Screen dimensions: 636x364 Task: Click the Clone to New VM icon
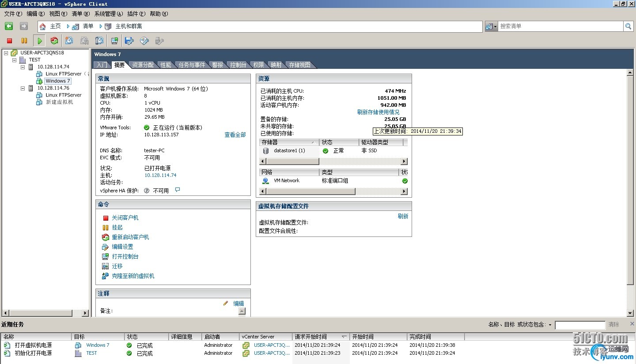(106, 276)
